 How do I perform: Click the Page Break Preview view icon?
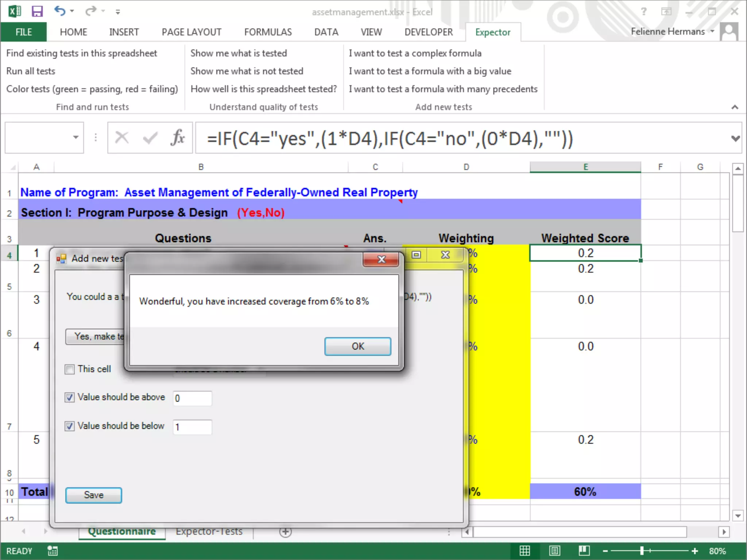click(x=584, y=551)
